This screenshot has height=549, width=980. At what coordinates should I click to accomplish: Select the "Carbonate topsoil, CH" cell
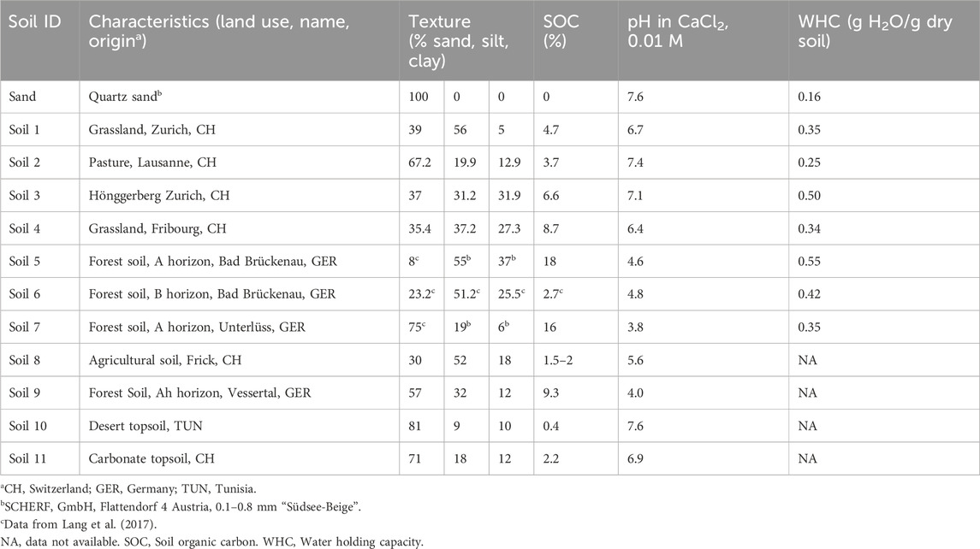[x=152, y=458]
